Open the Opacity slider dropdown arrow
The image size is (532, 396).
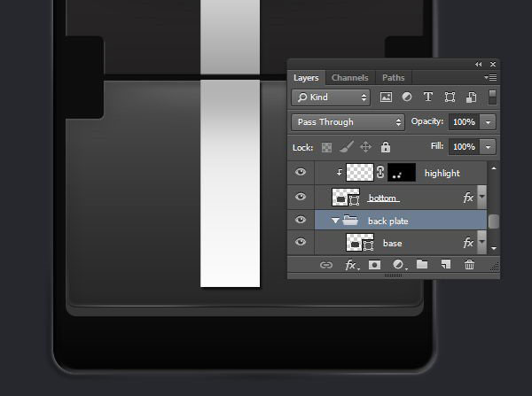coord(488,122)
